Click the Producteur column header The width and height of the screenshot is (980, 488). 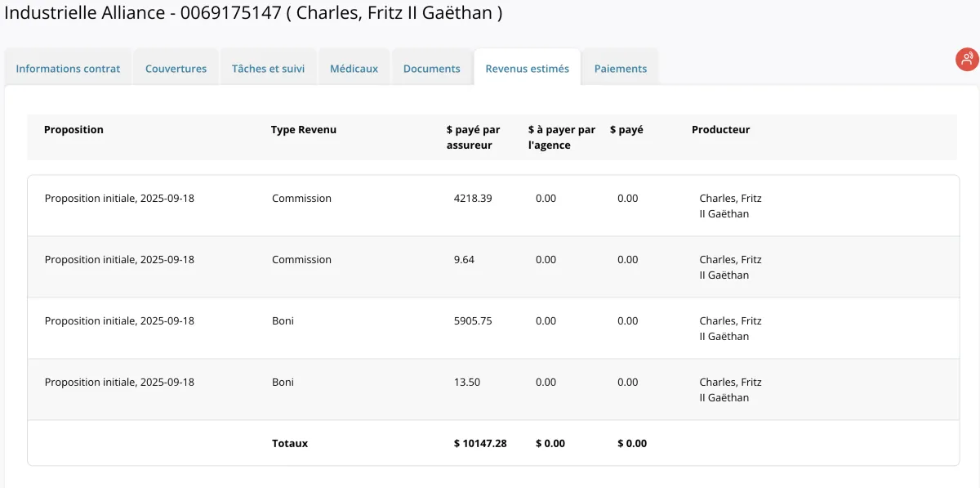coord(720,130)
